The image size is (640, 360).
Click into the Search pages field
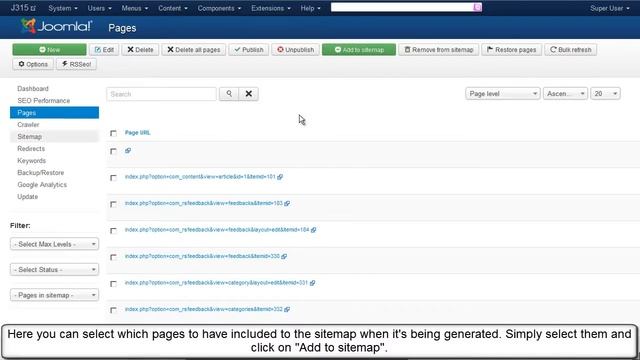pos(162,94)
